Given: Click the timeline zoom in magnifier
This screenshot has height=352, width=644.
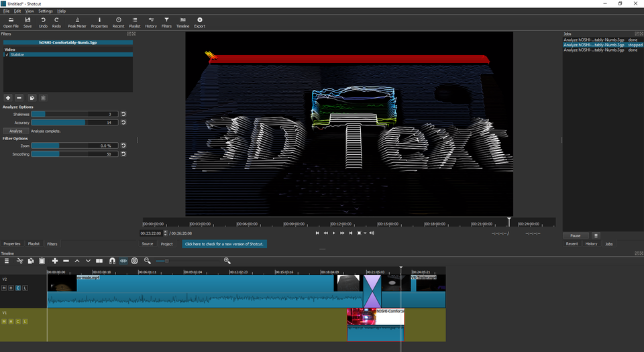Looking at the screenshot, I should 227,261.
